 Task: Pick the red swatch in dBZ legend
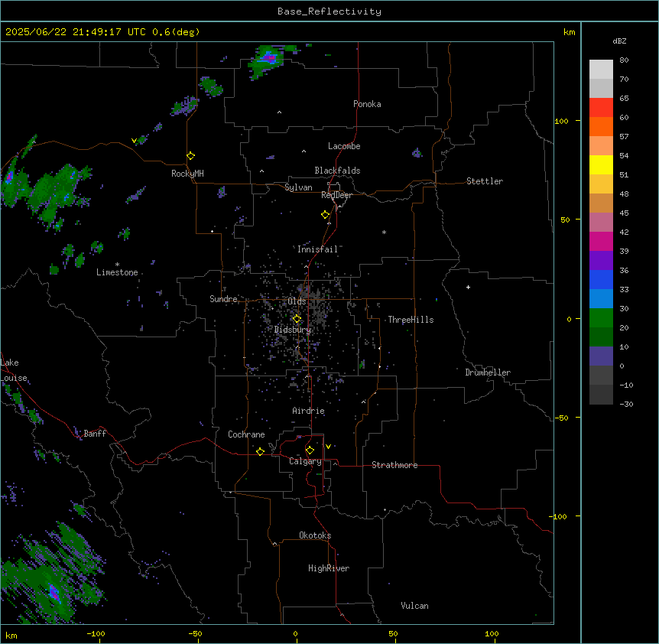click(601, 107)
